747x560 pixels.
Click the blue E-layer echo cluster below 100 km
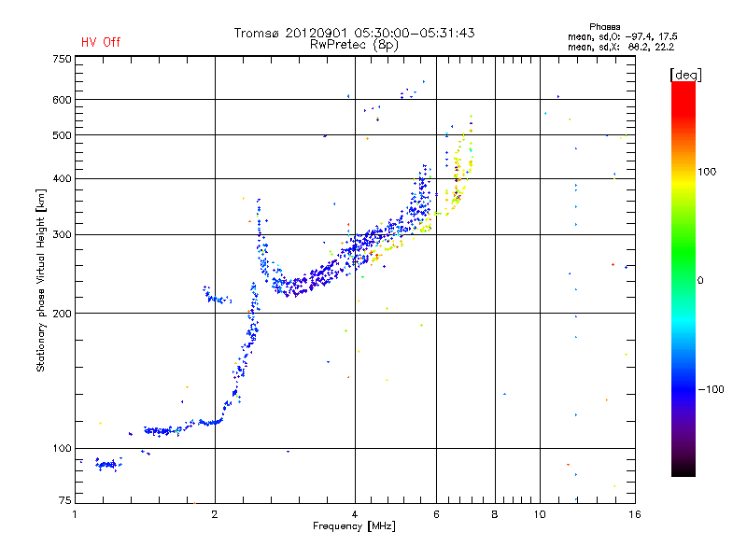click(x=107, y=464)
